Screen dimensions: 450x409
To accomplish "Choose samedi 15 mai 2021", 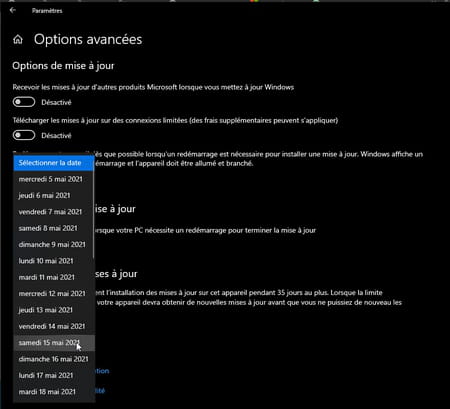I will (53, 343).
